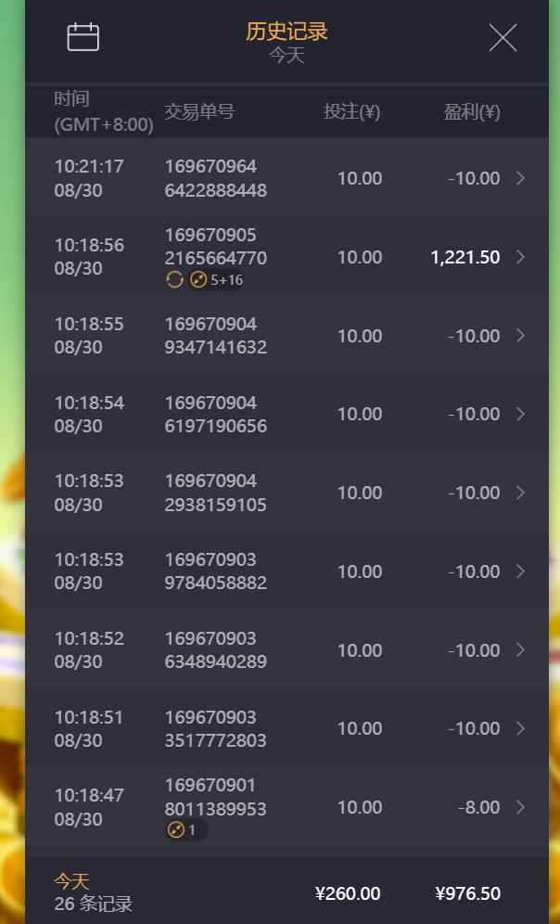Click the 盈利(¥) column header
The width and height of the screenshot is (560, 924).
point(471,112)
